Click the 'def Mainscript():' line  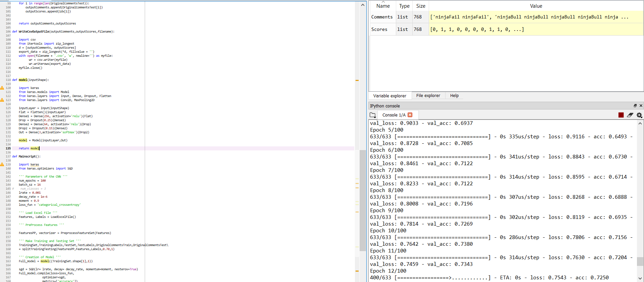[26, 156]
